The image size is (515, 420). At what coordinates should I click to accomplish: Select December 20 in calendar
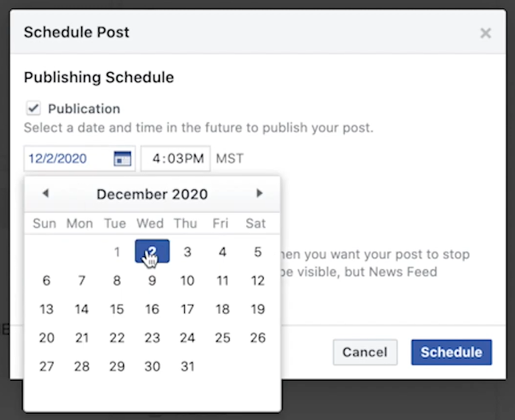tap(46, 338)
